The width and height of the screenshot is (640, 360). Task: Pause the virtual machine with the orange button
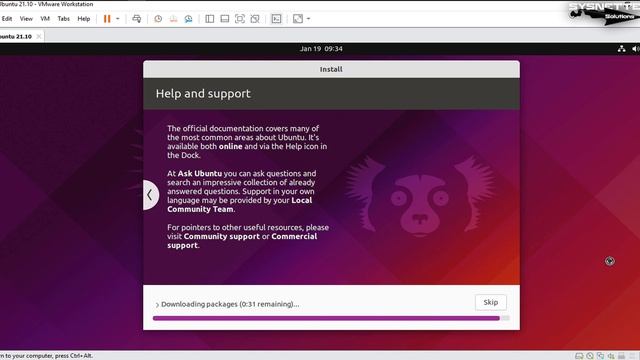point(107,19)
